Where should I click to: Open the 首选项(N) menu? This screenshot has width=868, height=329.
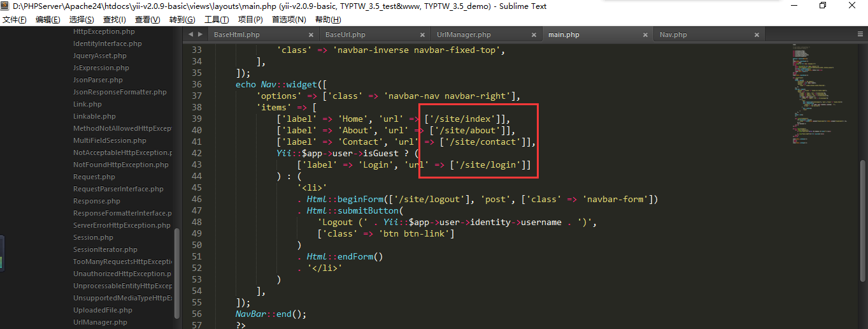288,20
